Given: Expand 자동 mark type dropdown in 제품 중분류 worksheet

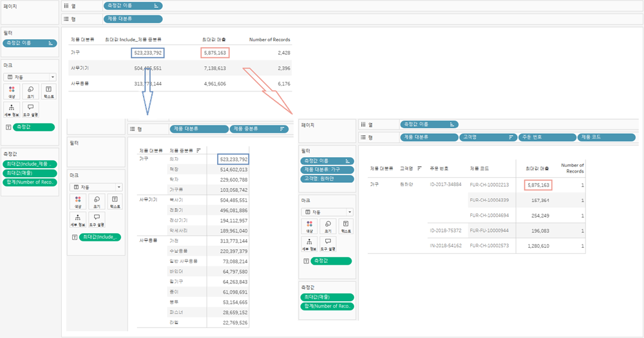Looking at the screenshot, I should pos(118,187).
